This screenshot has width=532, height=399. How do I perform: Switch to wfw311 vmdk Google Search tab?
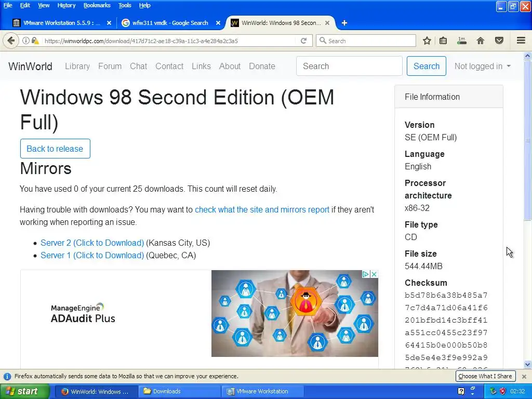point(170,23)
